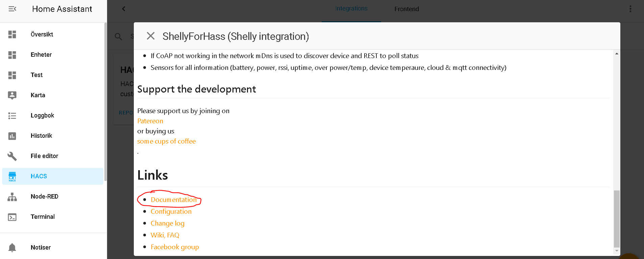Click the back chevron in the header
The width and height of the screenshot is (644, 259).
click(123, 9)
